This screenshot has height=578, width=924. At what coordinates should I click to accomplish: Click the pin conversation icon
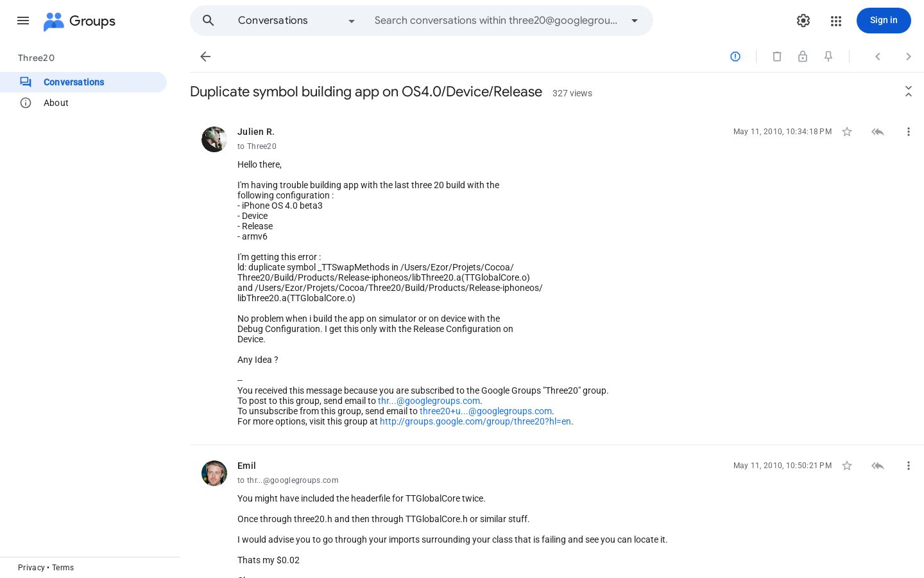(828, 57)
